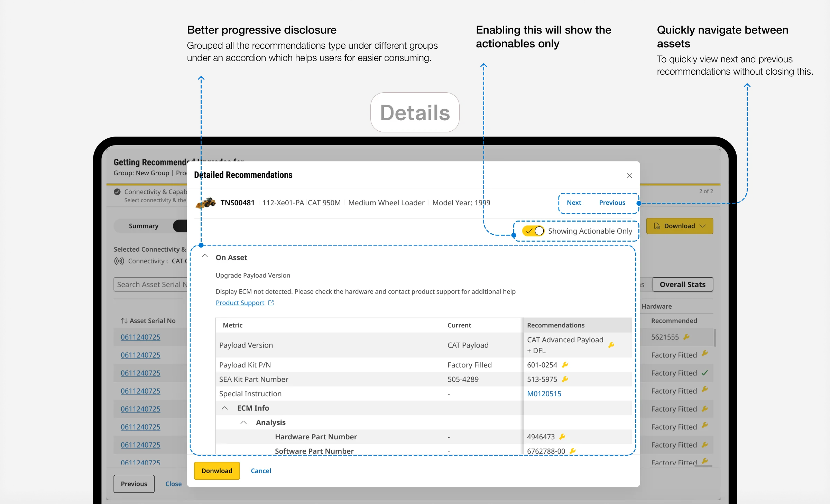Click the yellow Download button in dialog
Image resolution: width=830 pixels, height=504 pixels.
point(217,471)
